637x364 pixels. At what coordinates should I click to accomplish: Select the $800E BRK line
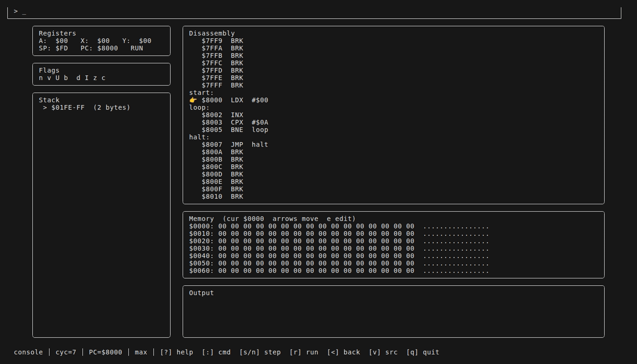click(222, 182)
